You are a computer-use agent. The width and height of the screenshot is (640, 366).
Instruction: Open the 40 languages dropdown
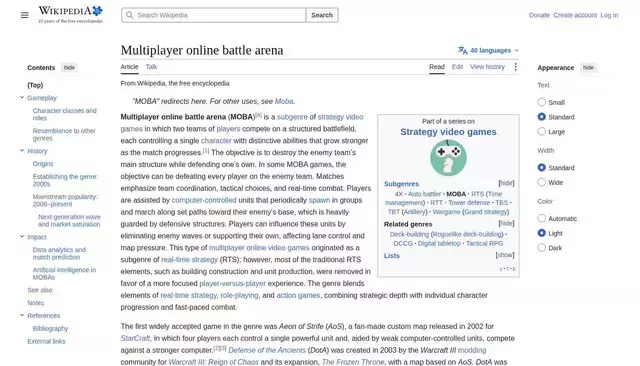click(x=489, y=50)
